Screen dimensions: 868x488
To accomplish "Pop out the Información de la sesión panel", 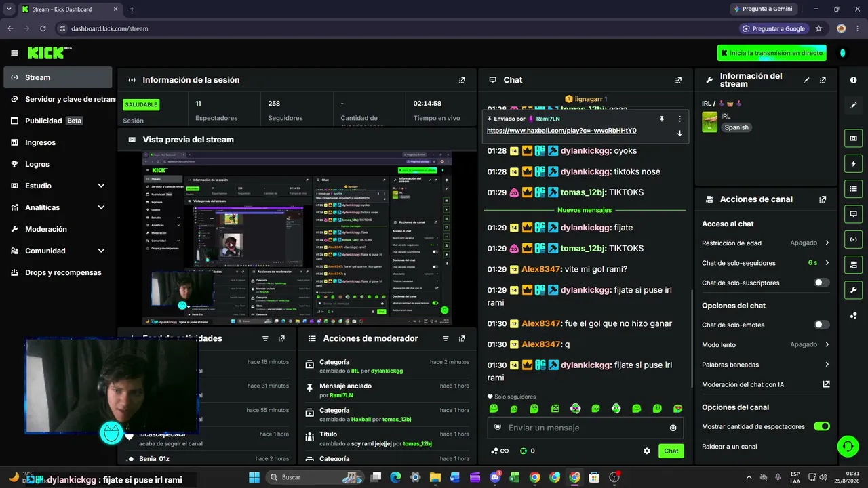I will pyautogui.click(x=462, y=80).
